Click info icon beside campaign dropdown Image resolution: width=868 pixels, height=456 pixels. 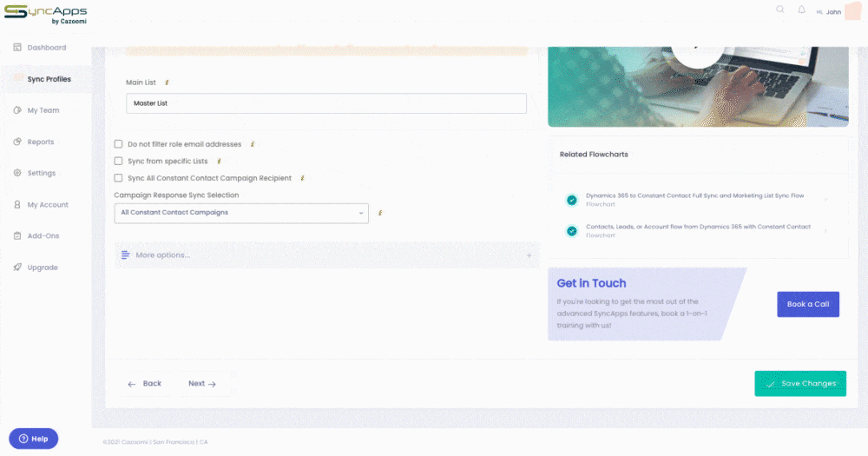pyautogui.click(x=380, y=213)
